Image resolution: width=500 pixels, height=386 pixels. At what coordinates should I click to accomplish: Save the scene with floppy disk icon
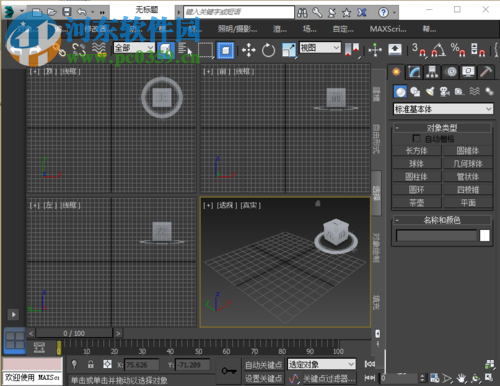click(x=67, y=12)
